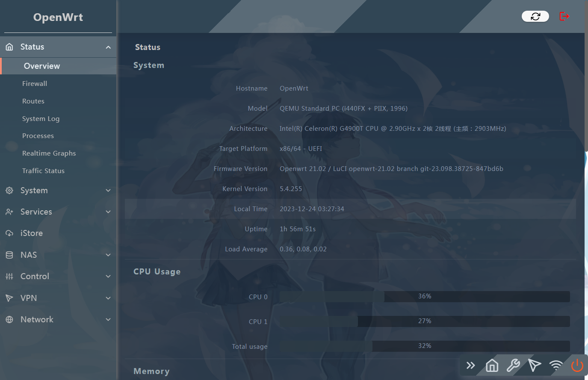Expand the NAS menu chevron
This screenshot has height=380, width=588.
tap(108, 255)
